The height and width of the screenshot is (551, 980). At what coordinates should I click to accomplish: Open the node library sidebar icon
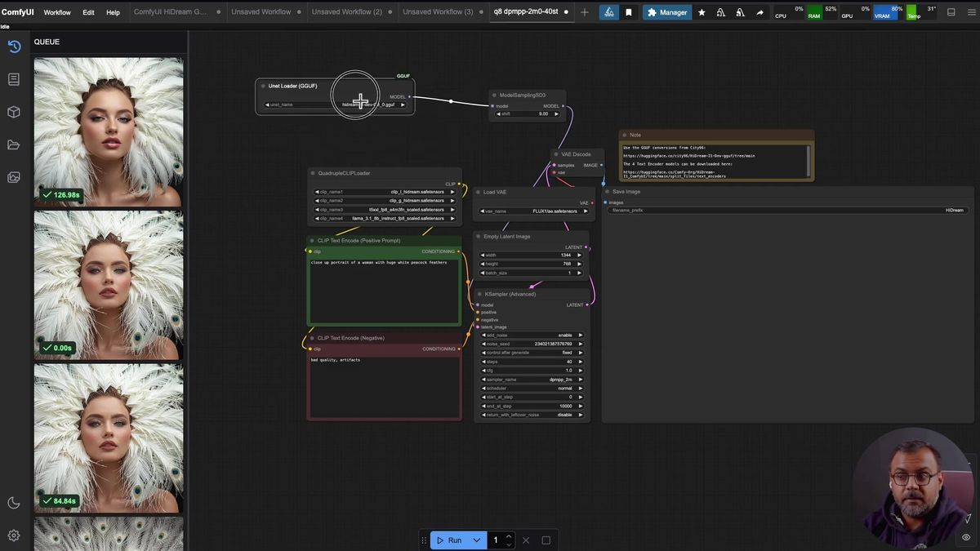(x=14, y=79)
